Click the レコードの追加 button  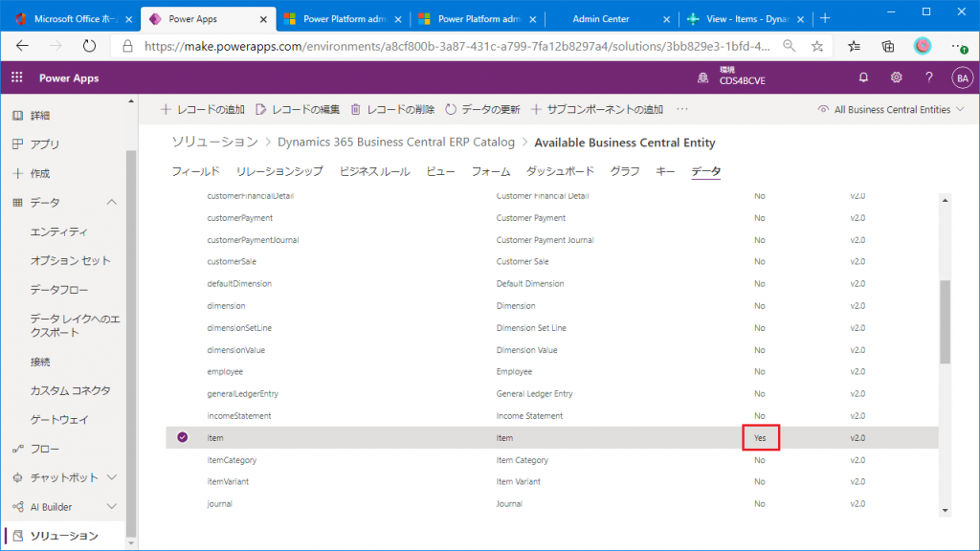tap(203, 109)
